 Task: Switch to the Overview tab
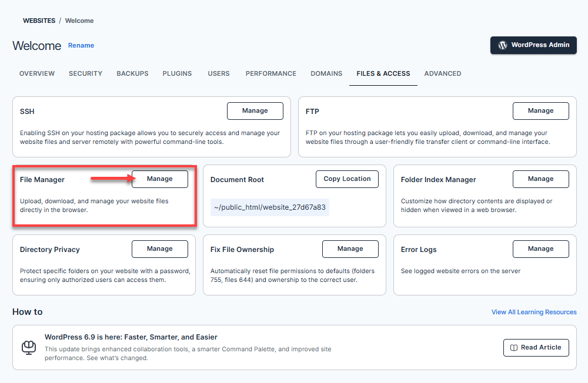point(37,74)
